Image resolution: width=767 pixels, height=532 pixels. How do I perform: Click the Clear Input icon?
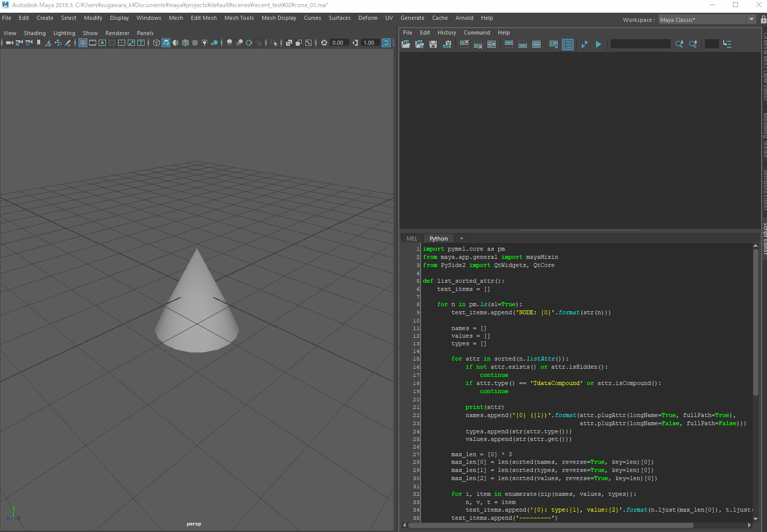(x=478, y=44)
